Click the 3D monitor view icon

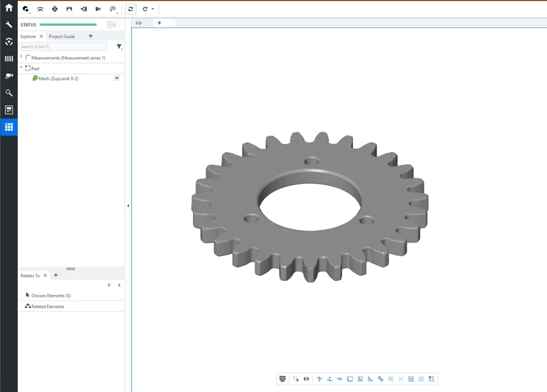(x=283, y=379)
